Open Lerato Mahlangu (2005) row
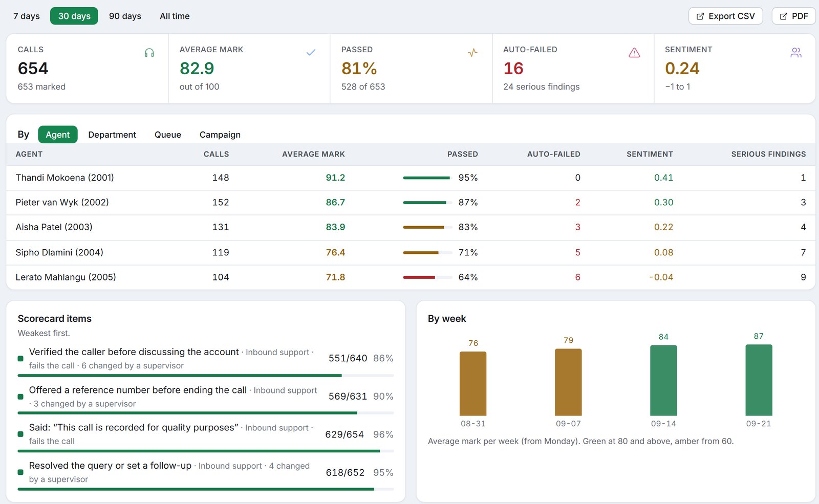The width and height of the screenshot is (819, 504). [411, 277]
